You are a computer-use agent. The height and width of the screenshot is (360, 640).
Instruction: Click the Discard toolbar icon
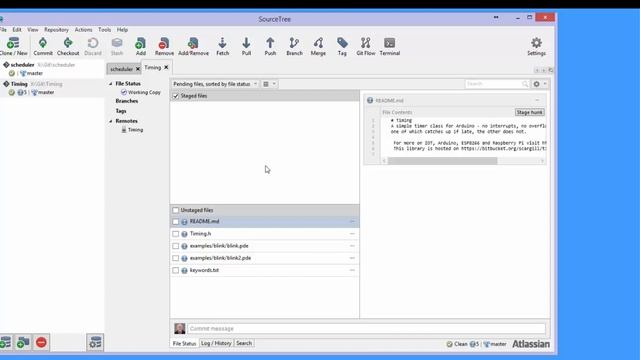(93, 46)
